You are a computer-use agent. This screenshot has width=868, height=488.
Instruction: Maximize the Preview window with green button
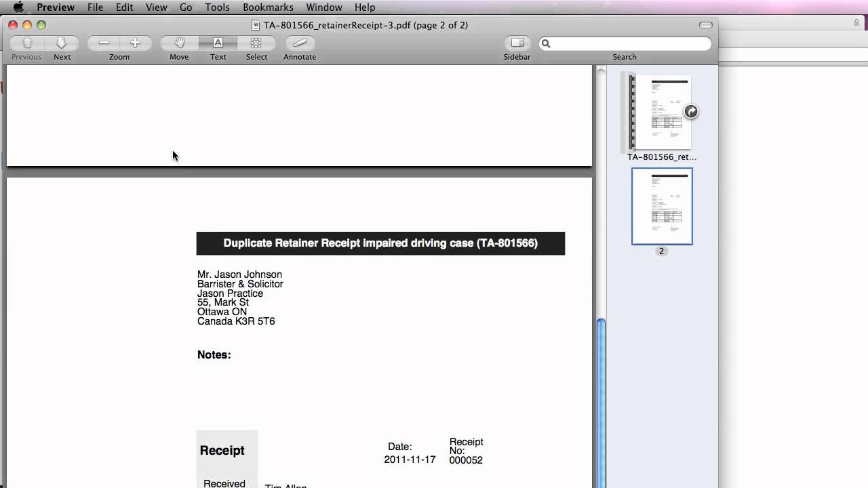point(41,25)
